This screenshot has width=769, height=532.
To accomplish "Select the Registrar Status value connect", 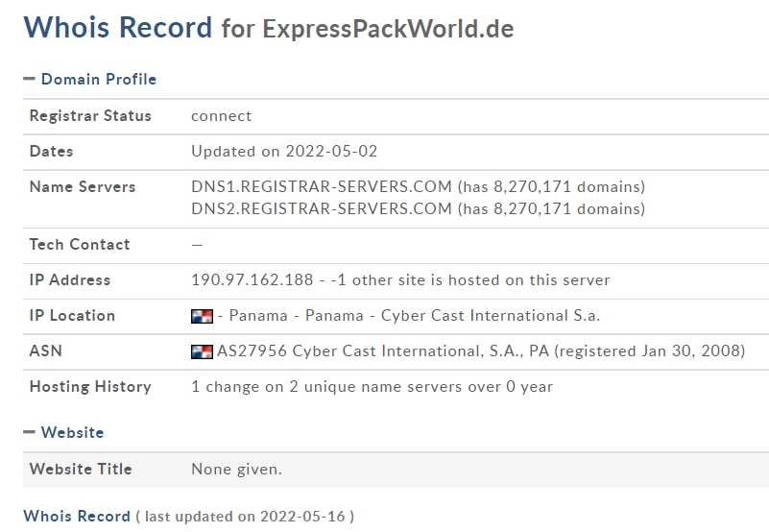I will 221,116.
